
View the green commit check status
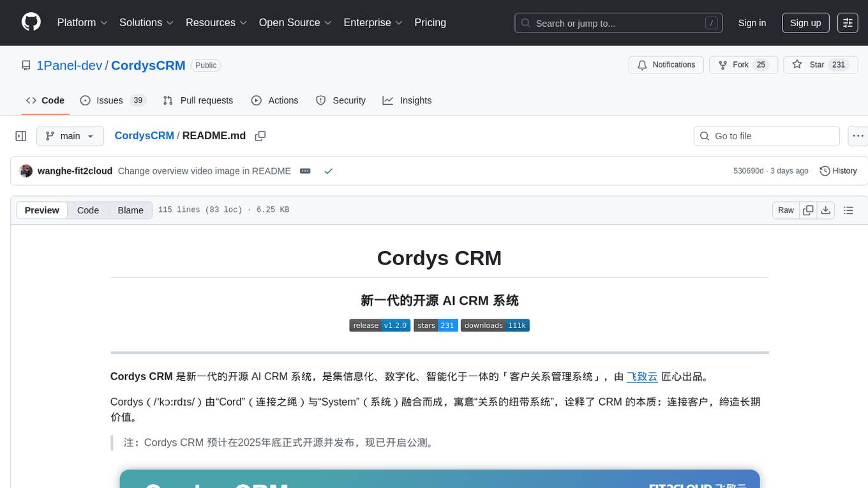pyautogui.click(x=328, y=171)
